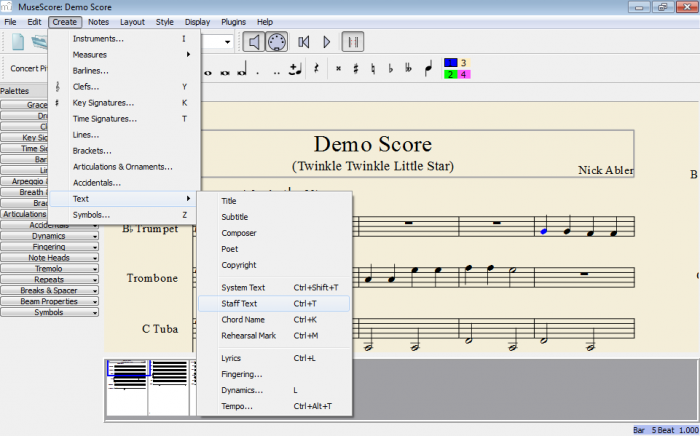Click the New Score document icon
Screen dimensions: 700x436
(18, 42)
